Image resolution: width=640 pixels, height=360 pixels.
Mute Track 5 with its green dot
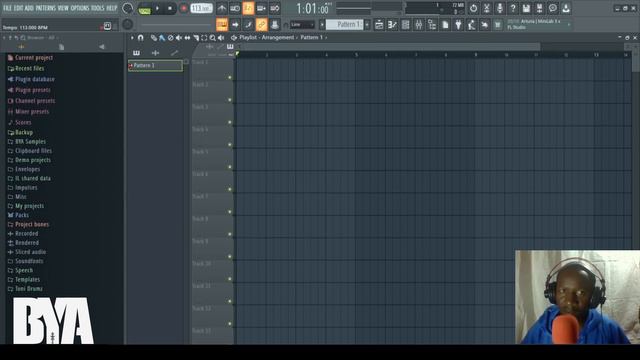pos(230,167)
